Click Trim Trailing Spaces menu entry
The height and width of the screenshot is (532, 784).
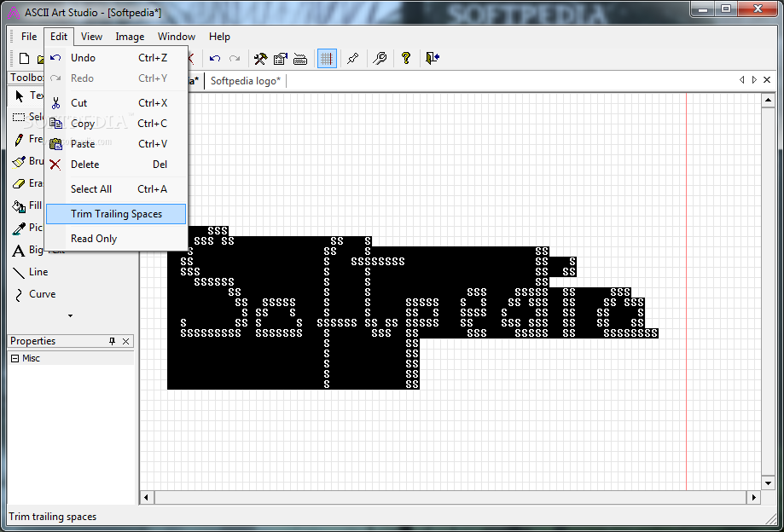click(116, 214)
